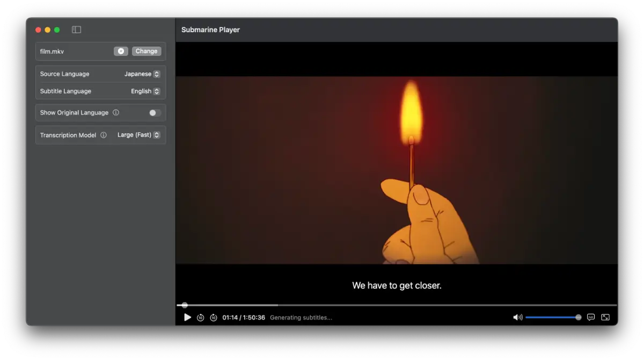Skip forward 10 seconds
Image resolution: width=644 pixels, height=360 pixels.
point(213,318)
